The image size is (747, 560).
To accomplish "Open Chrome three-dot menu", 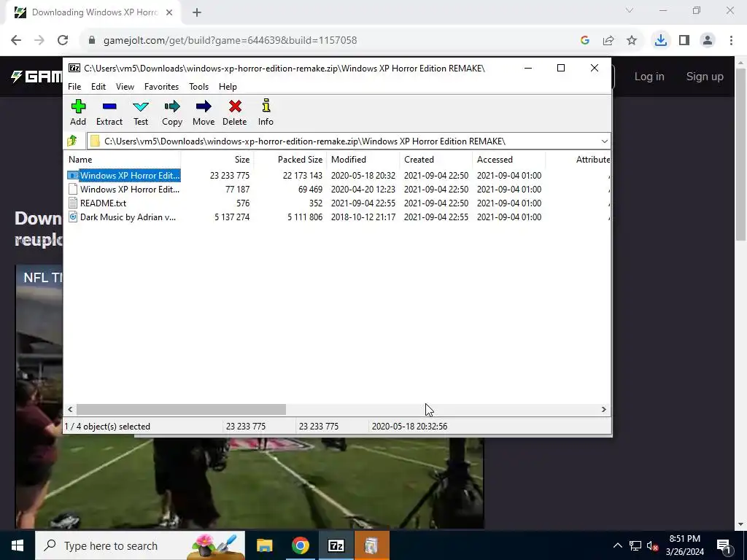I will click(x=731, y=41).
